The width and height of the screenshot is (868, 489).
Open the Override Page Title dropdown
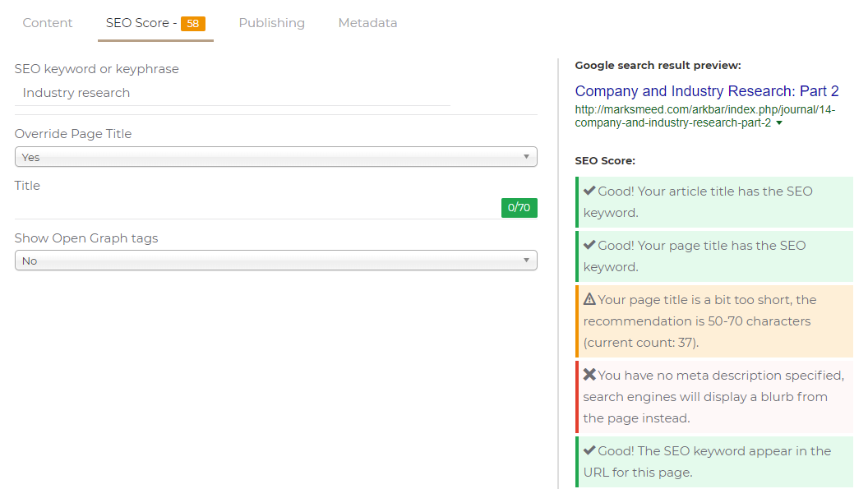tap(275, 156)
